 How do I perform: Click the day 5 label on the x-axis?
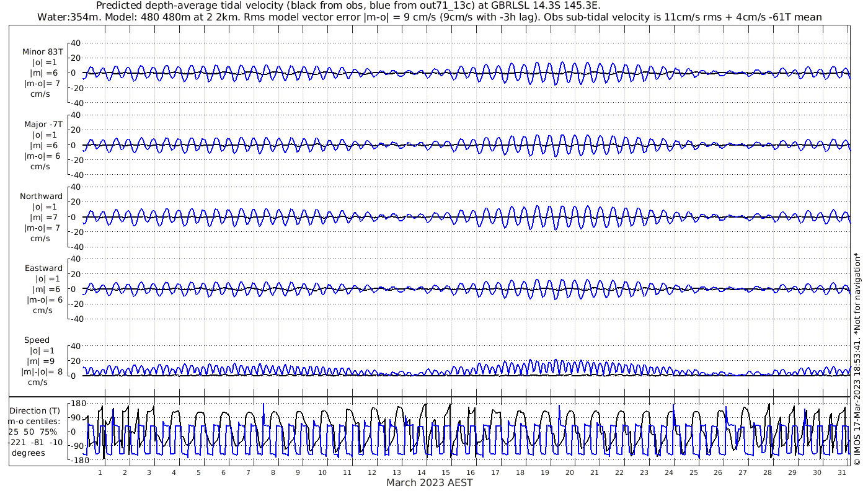pyautogui.click(x=198, y=472)
